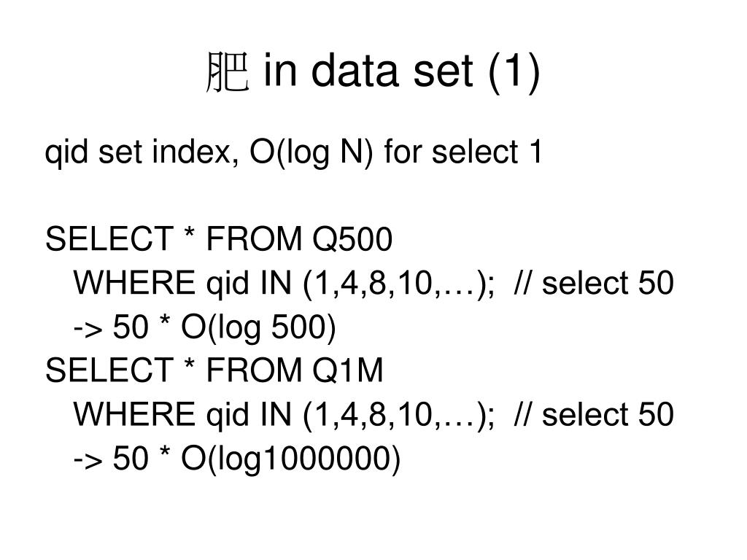The height and width of the screenshot is (560, 747).
Task: Click first "WHERE qid IN (1,4,8,10,…)" line
Action: 284,284
